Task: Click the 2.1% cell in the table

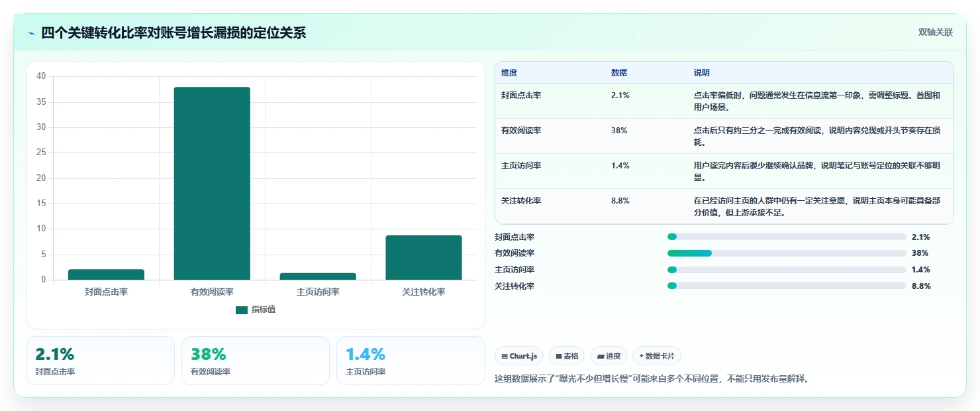Action: click(620, 95)
